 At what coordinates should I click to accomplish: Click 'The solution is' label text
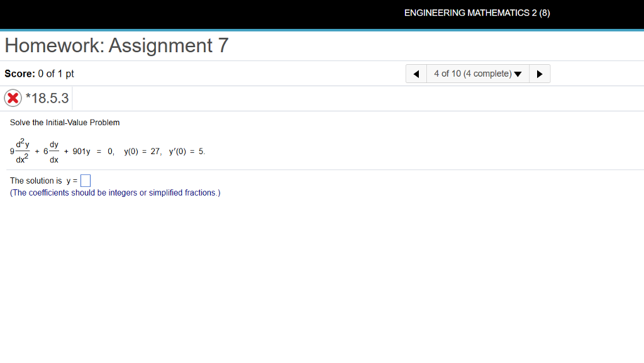pyautogui.click(x=36, y=181)
